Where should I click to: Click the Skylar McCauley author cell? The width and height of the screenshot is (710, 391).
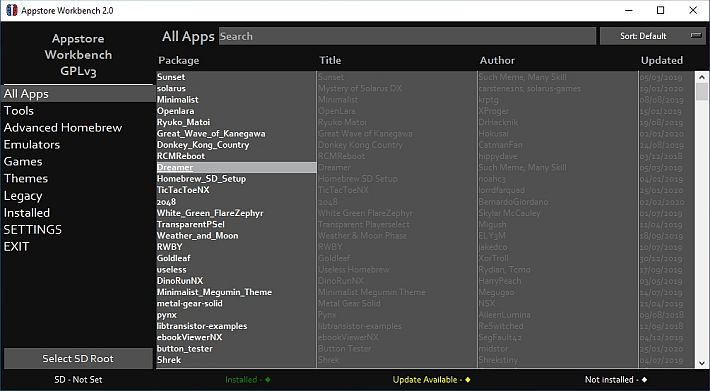pos(509,213)
